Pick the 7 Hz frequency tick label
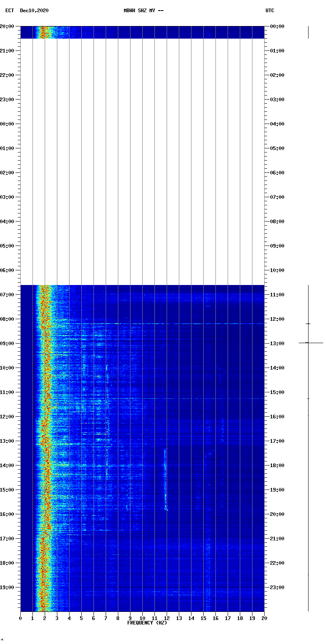Image resolution: width=326 pixels, height=644 pixels. tap(106, 618)
